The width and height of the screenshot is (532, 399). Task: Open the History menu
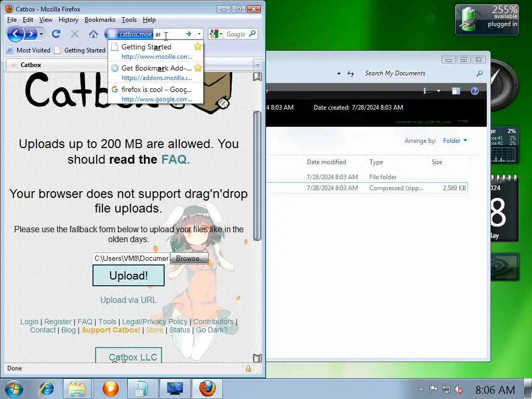click(x=69, y=20)
